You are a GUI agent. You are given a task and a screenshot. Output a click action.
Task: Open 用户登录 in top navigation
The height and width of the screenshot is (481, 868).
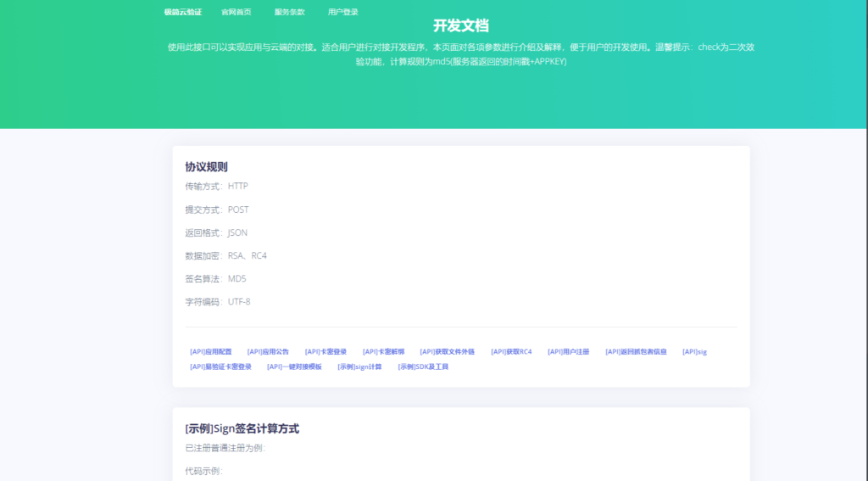pos(342,12)
